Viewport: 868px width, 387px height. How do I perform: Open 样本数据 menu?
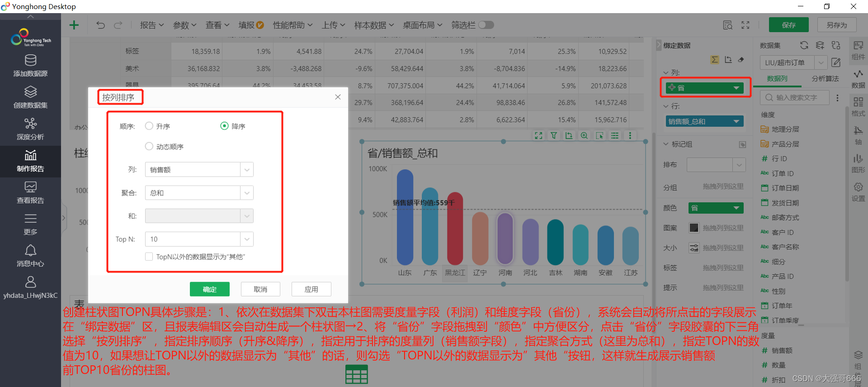tap(374, 25)
